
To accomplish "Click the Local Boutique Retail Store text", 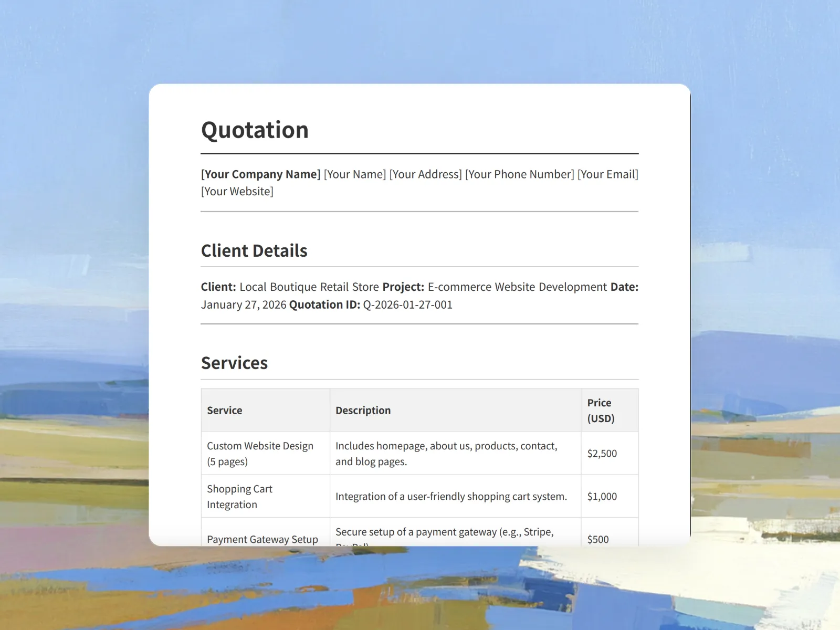I will click(x=309, y=287).
